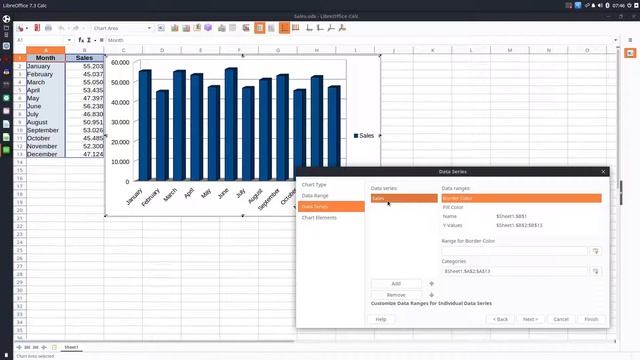The height and width of the screenshot is (360, 640).
Task: Click the launcher icon at the top of the dock
Action: click(6, 19)
